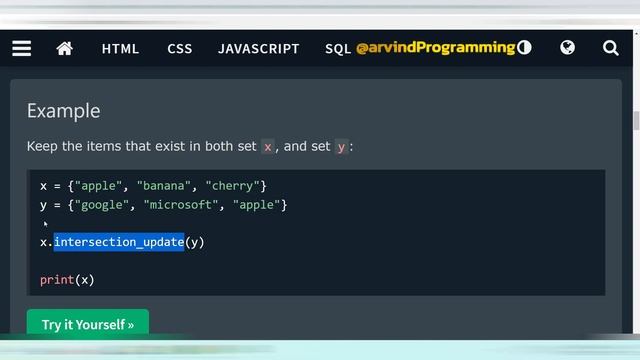Open the hamburger menu icon
The image size is (640, 360).
pyautogui.click(x=22, y=49)
